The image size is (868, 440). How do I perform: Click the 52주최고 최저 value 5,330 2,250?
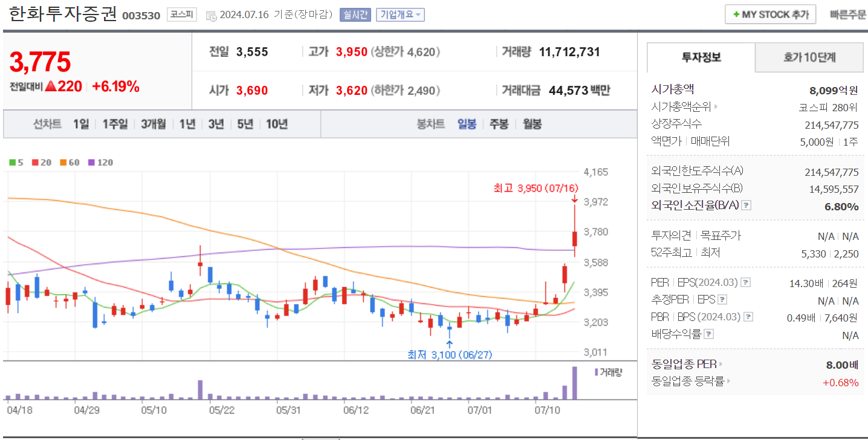(x=829, y=253)
